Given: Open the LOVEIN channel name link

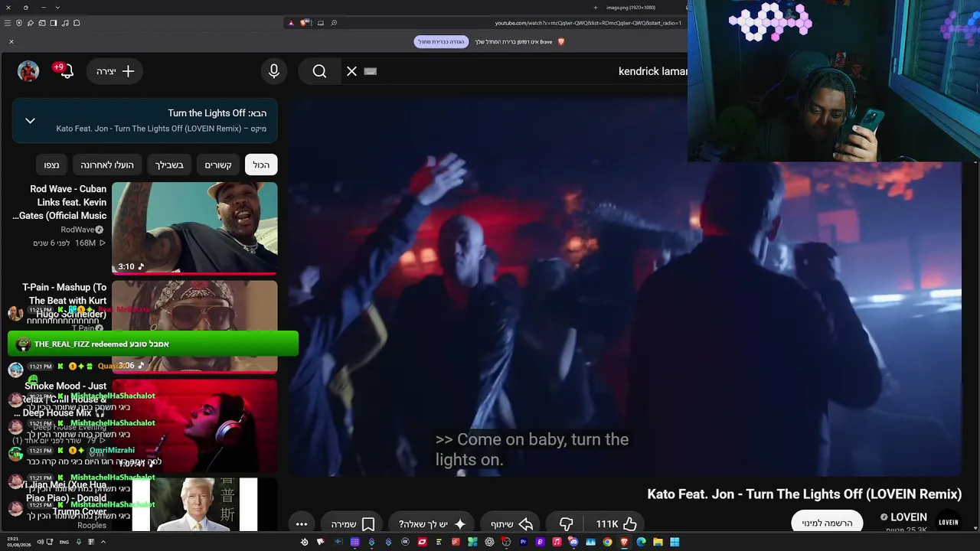Looking at the screenshot, I should point(908,517).
